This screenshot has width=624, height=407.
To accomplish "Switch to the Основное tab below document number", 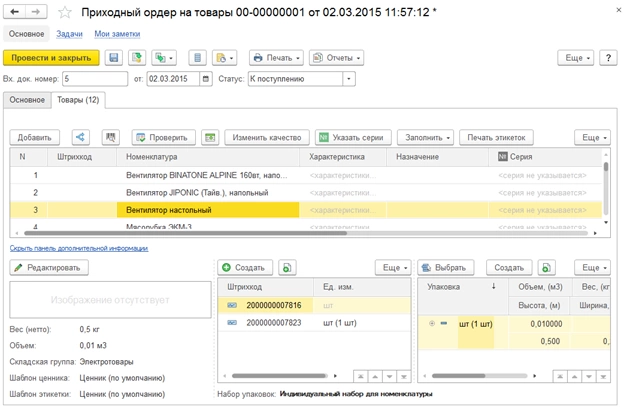I will (x=27, y=100).
